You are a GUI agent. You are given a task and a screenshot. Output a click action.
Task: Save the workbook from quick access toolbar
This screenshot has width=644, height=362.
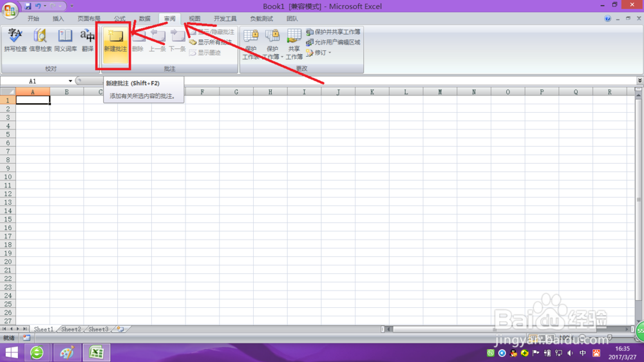click(28, 6)
